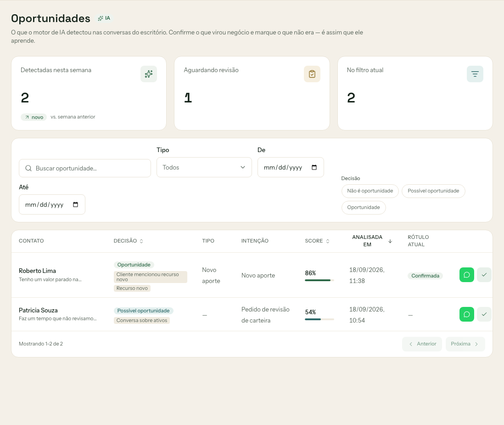Sort by Analisada em column header
This screenshot has width=504, height=425.
click(x=372, y=241)
